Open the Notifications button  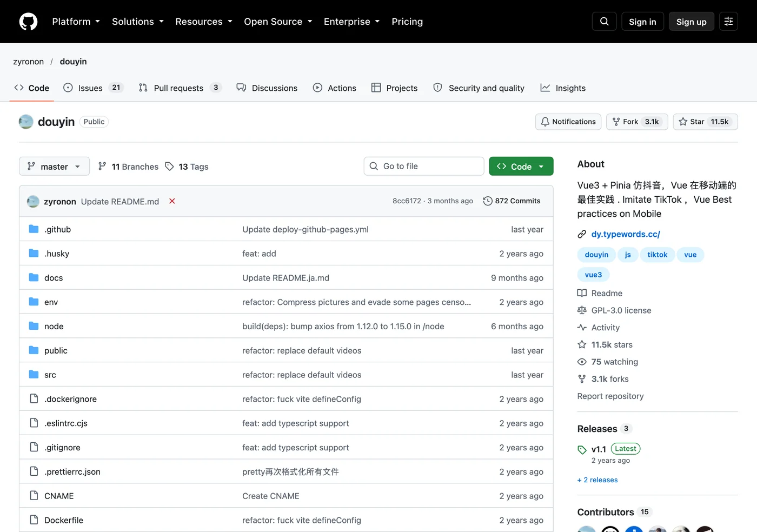(x=568, y=122)
